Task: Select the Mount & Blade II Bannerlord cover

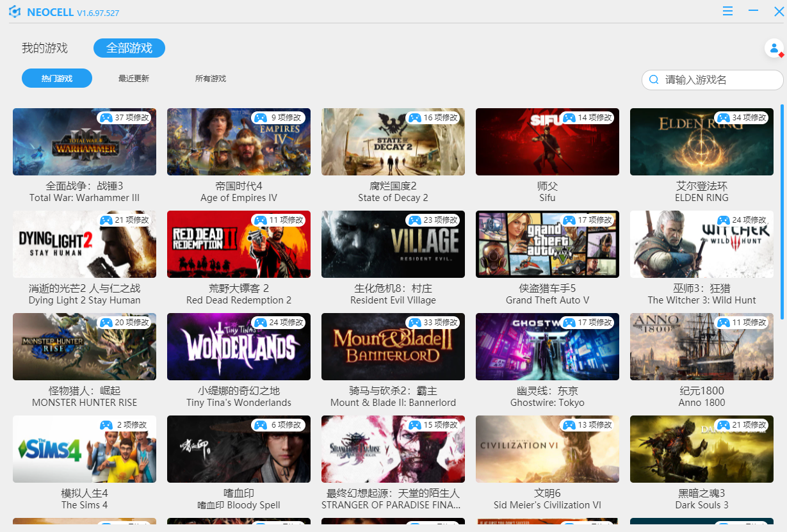Action: tap(393, 346)
